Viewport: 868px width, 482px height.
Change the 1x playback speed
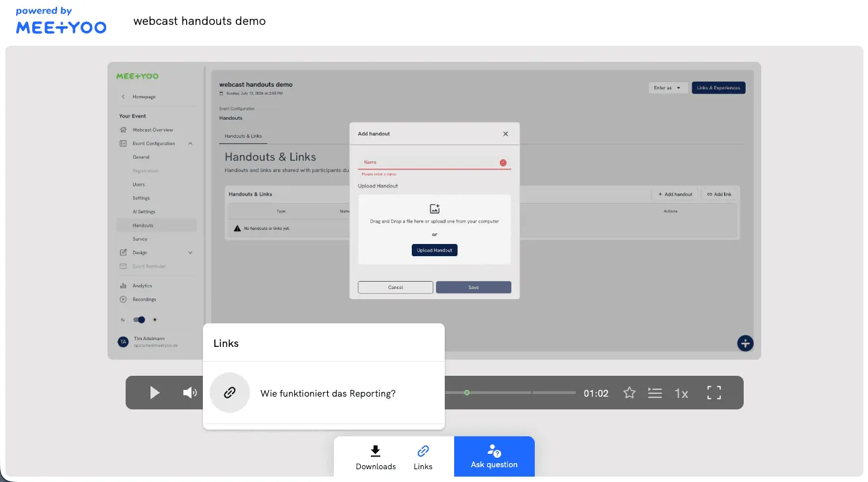coord(681,393)
